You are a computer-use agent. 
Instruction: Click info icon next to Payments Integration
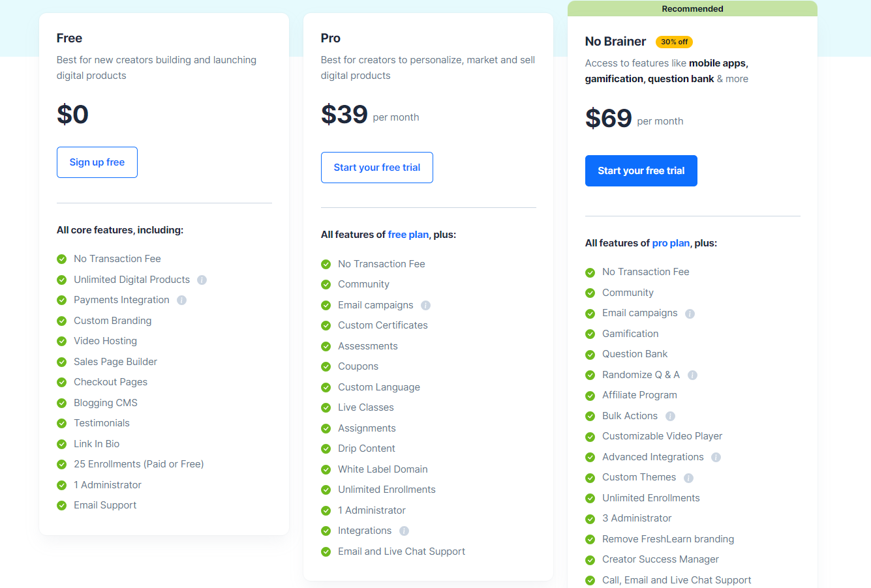182,301
